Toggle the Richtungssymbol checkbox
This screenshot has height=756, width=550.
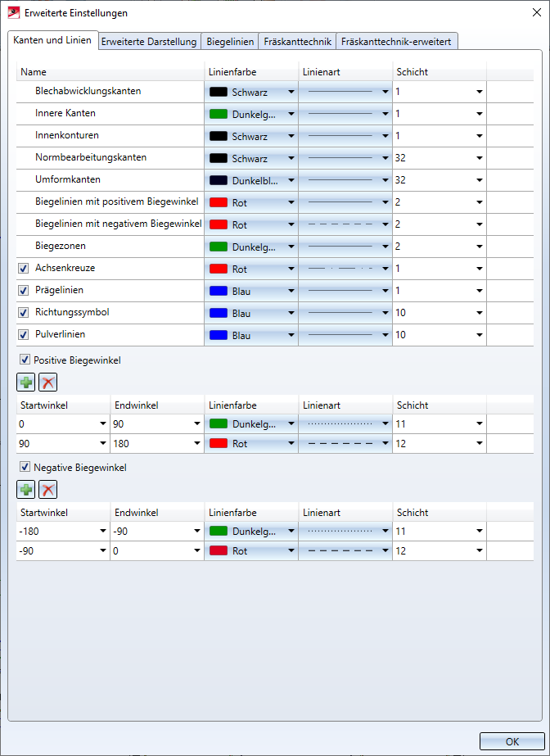[23, 312]
